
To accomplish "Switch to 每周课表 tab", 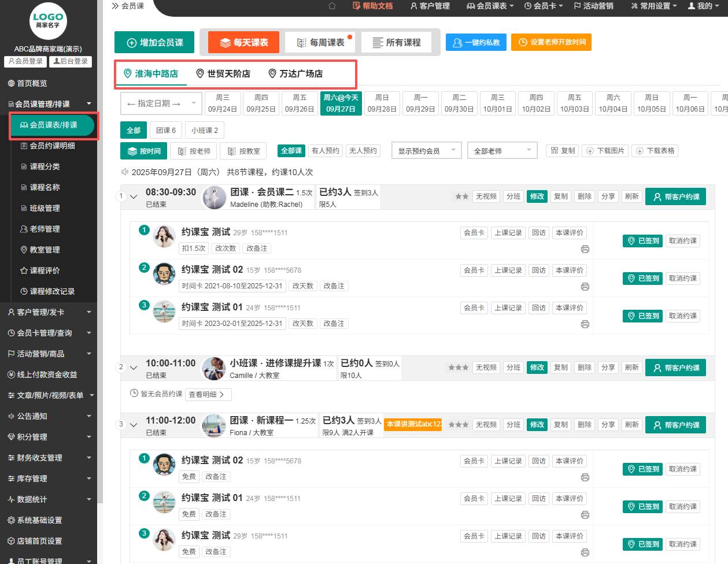I will click(x=320, y=43).
